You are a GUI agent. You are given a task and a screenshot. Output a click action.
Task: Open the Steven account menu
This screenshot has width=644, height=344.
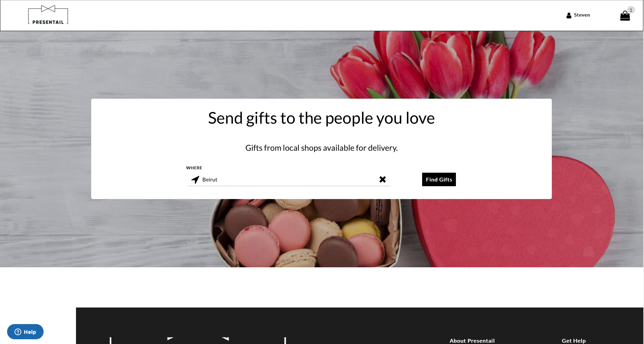pos(582,15)
